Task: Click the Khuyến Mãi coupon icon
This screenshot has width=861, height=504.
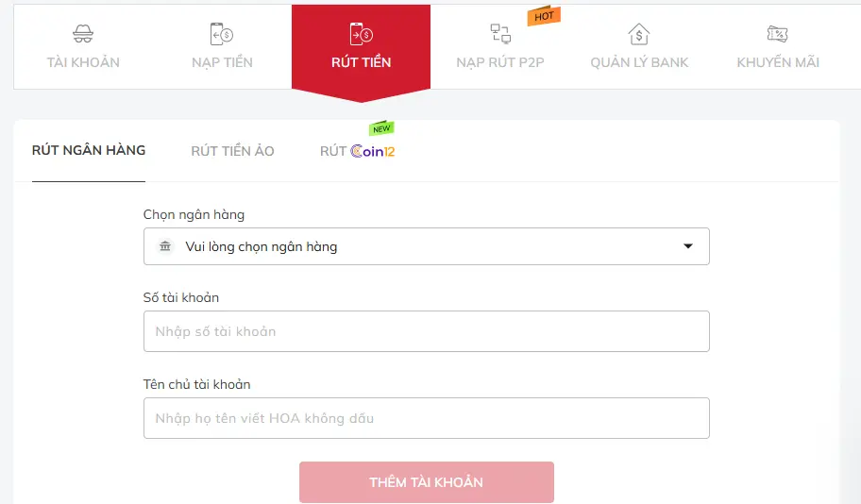Action: coord(778,34)
